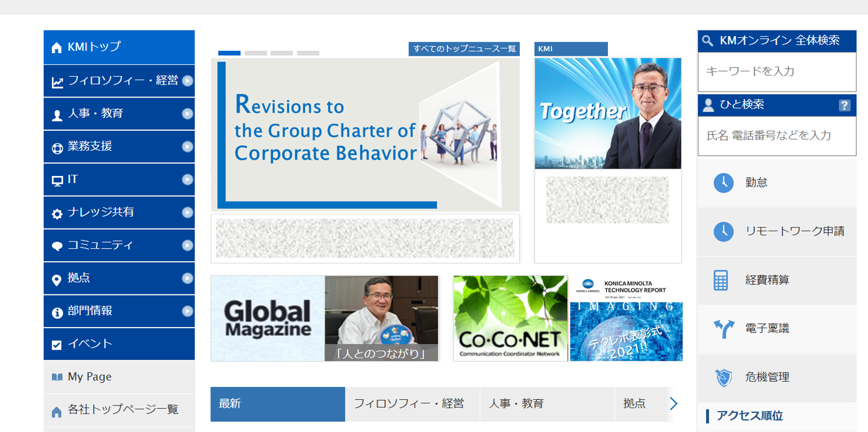Screen dimensions: 868x432
Task: Switch to フィロソフィー・経営 news tab
Action: pyautogui.click(x=413, y=404)
